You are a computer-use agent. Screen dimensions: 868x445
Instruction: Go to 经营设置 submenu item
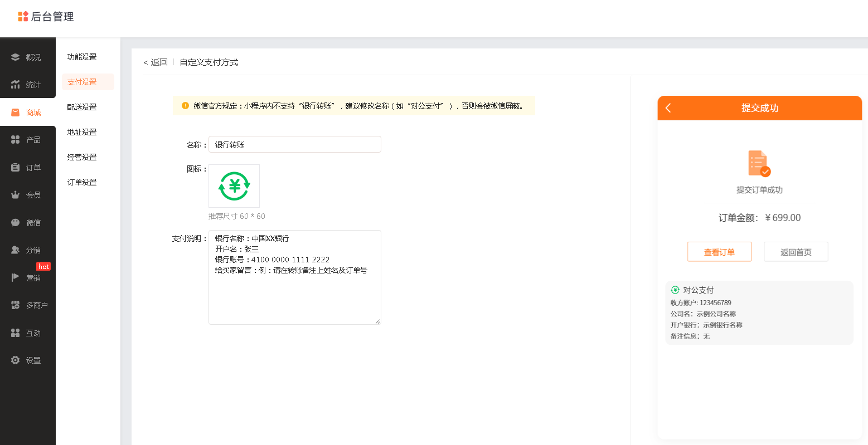coord(82,157)
